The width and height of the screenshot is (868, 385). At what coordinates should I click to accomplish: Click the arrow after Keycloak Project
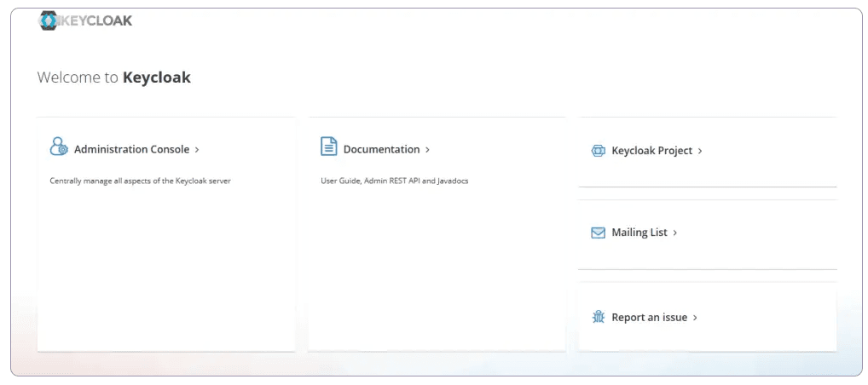[x=700, y=151]
